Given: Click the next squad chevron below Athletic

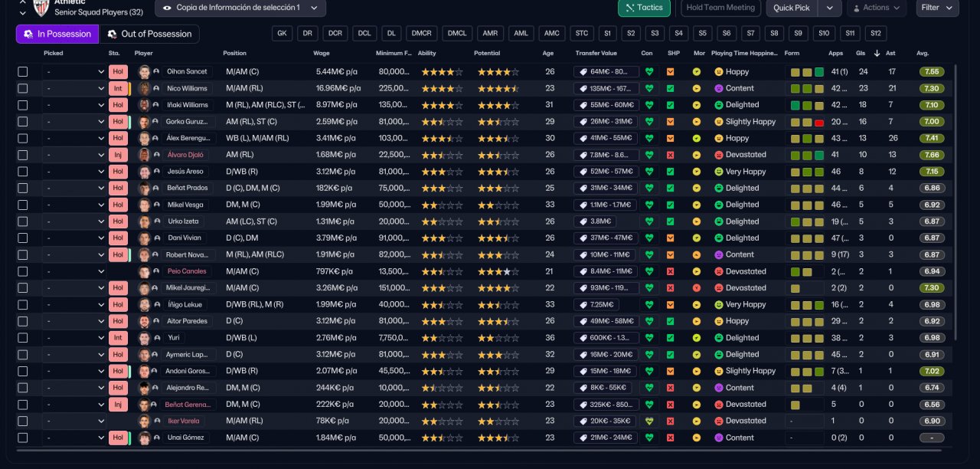Looking at the screenshot, I should coord(22,12).
